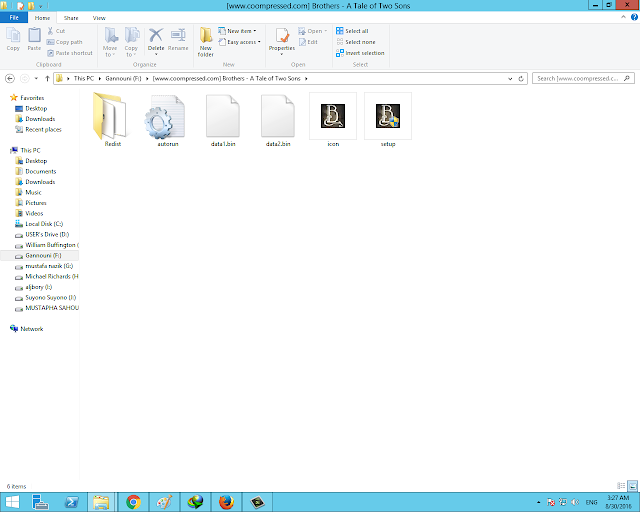Open the Move to dropdown
Image resolution: width=640 pixels, height=512 pixels.
pos(110,42)
